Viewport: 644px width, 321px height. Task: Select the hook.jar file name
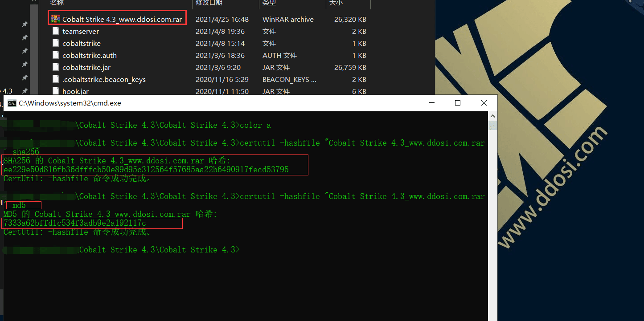75,91
